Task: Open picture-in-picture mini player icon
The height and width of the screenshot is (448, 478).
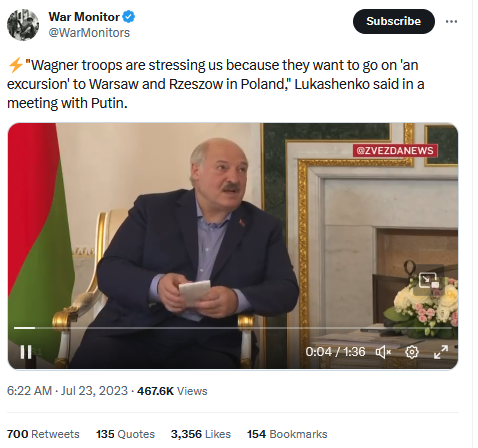Action: point(428,280)
